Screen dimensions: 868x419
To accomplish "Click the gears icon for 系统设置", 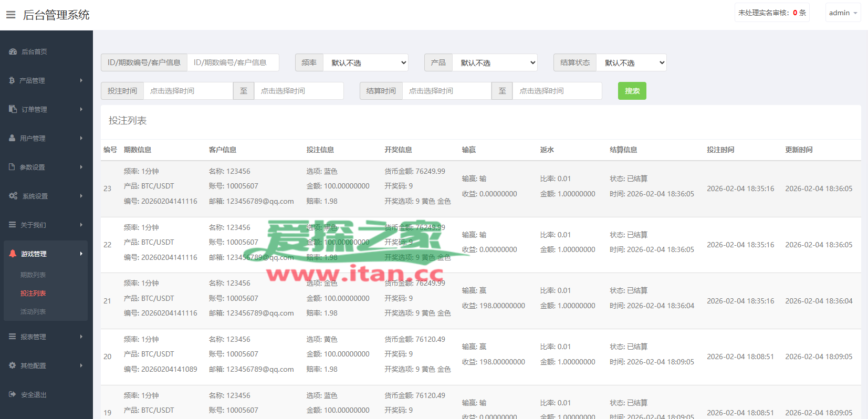I will [13, 196].
